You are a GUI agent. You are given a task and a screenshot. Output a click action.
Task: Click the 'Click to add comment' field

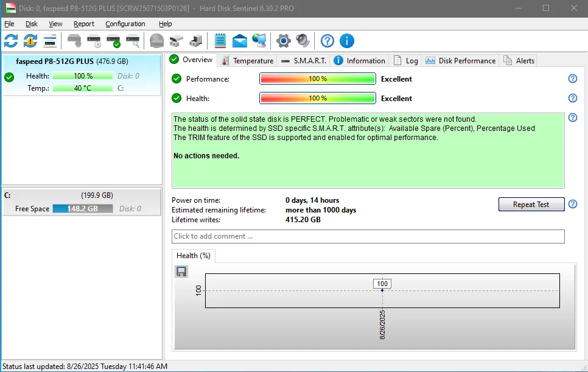click(x=368, y=236)
